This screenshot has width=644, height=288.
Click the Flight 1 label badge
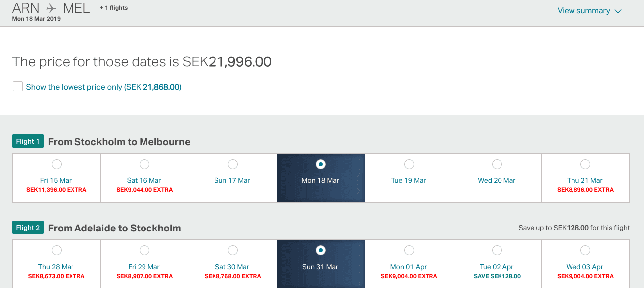(x=28, y=141)
